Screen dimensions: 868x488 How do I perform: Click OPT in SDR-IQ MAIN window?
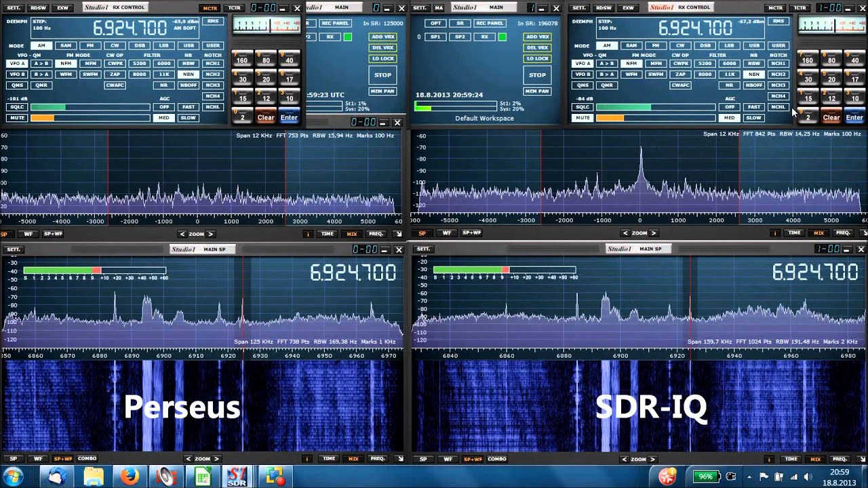tap(436, 23)
